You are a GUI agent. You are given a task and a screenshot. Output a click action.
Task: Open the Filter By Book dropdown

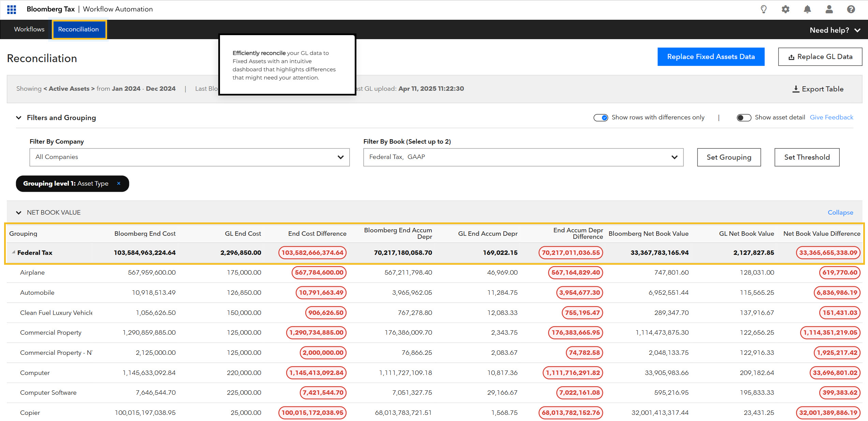click(674, 157)
